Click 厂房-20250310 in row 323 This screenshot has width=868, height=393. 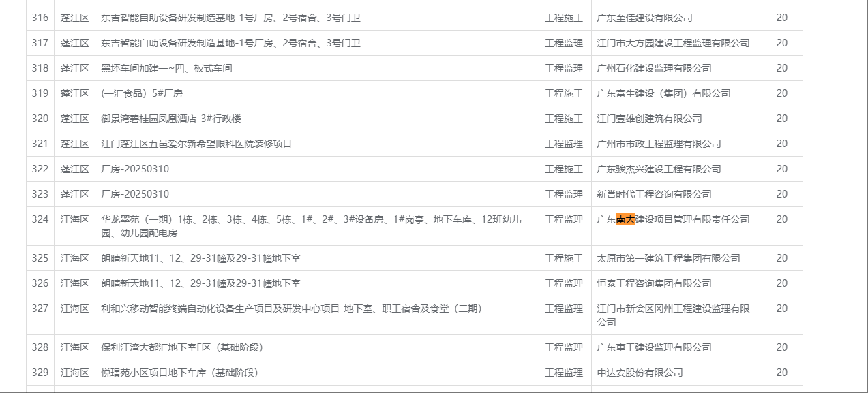pos(135,194)
